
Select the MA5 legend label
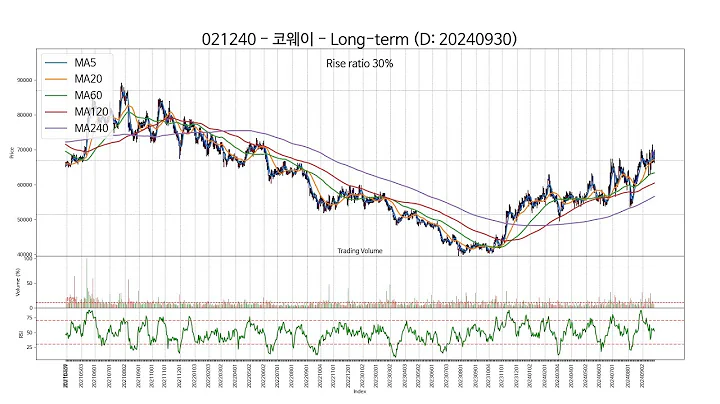(85, 62)
